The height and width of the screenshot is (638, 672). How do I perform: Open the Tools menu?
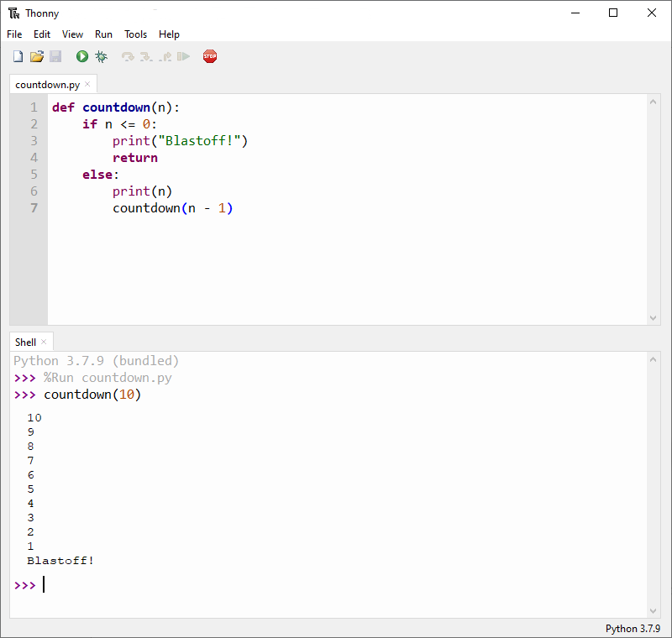(x=136, y=34)
